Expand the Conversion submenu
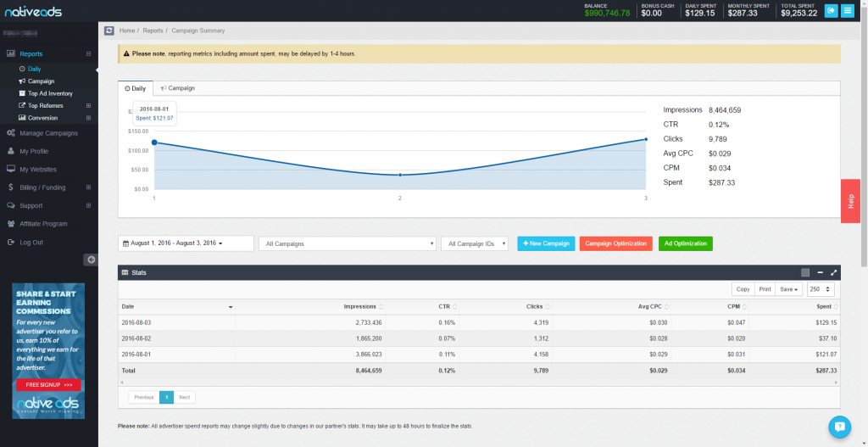This screenshot has height=447, width=868. [88, 118]
